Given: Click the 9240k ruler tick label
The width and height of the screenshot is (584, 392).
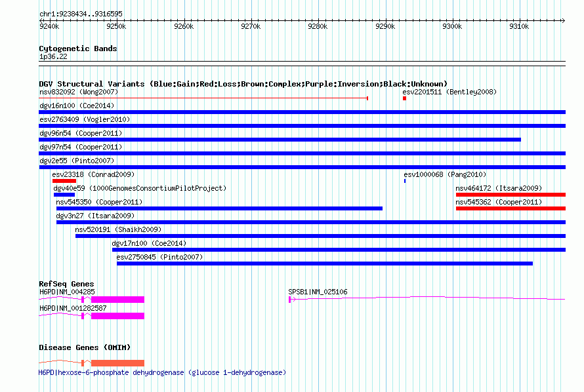Looking at the screenshot, I should coord(49,26).
